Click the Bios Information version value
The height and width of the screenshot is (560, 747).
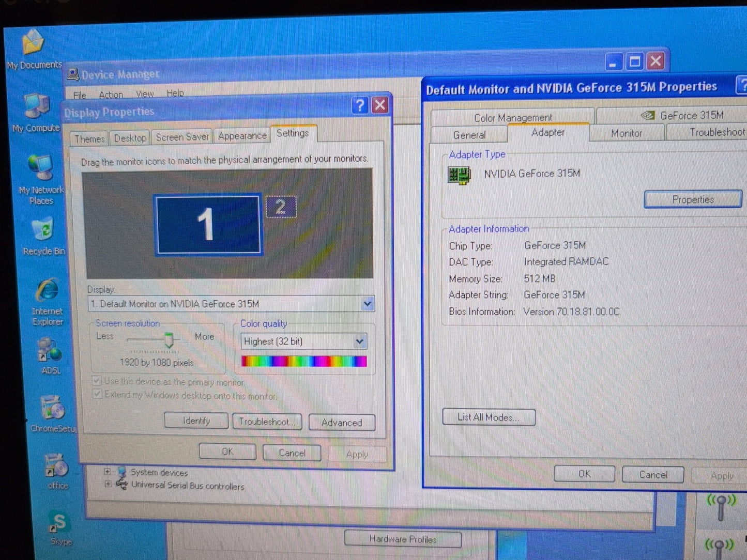(571, 312)
